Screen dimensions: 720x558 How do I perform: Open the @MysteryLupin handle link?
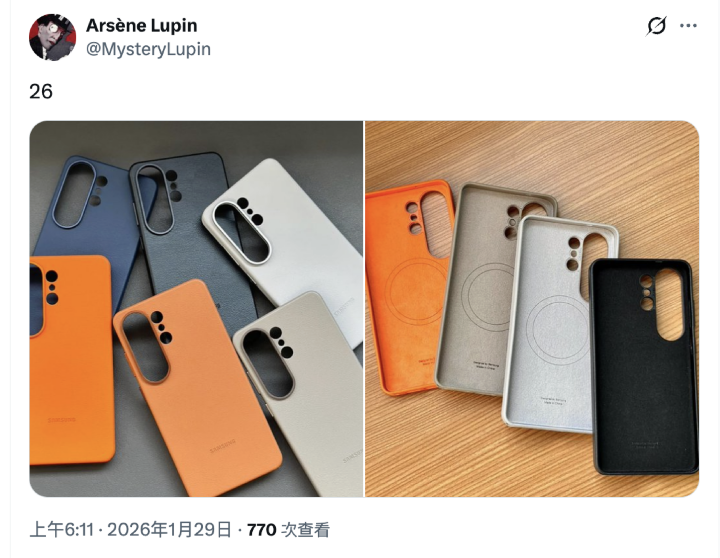coord(148,49)
